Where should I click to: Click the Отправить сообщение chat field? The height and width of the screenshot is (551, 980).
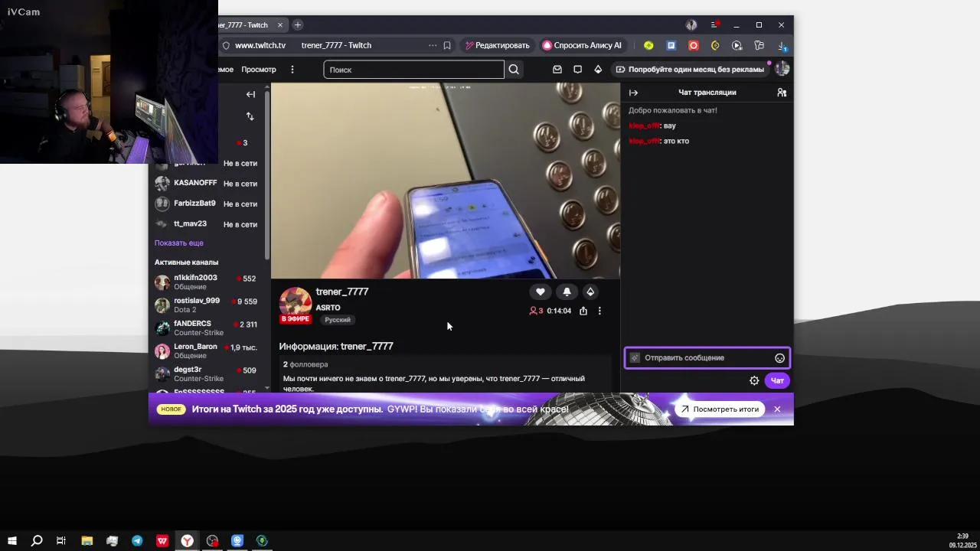pos(707,358)
